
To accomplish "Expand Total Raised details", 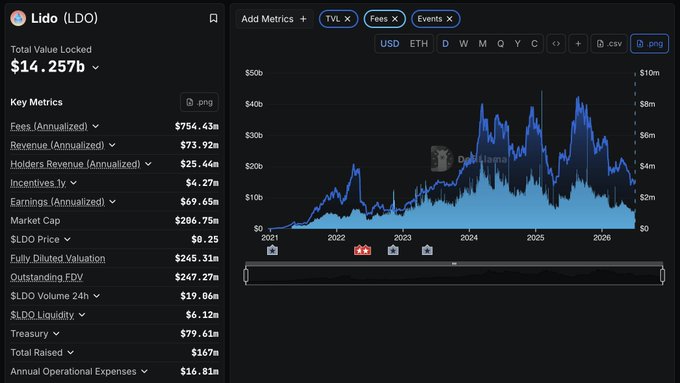I will (x=70, y=353).
